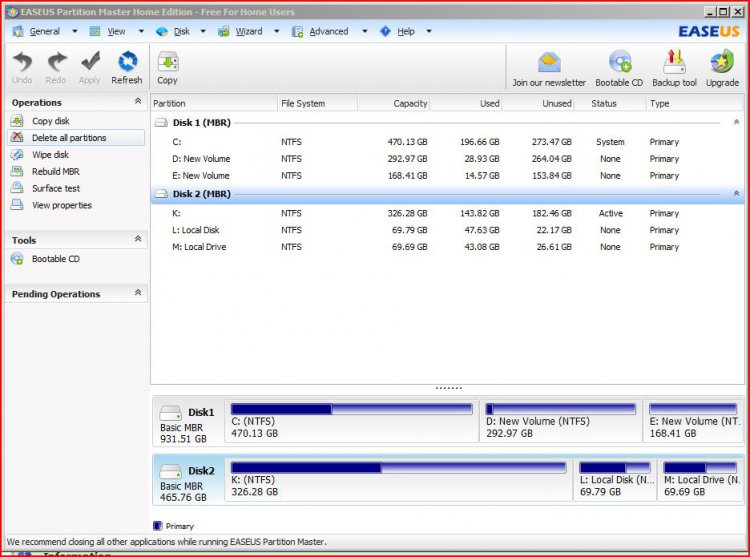Select the C: partition row

447,142
